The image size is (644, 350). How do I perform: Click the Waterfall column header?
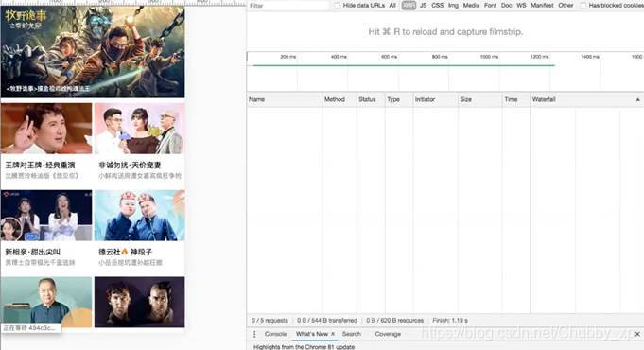[x=587, y=99]
